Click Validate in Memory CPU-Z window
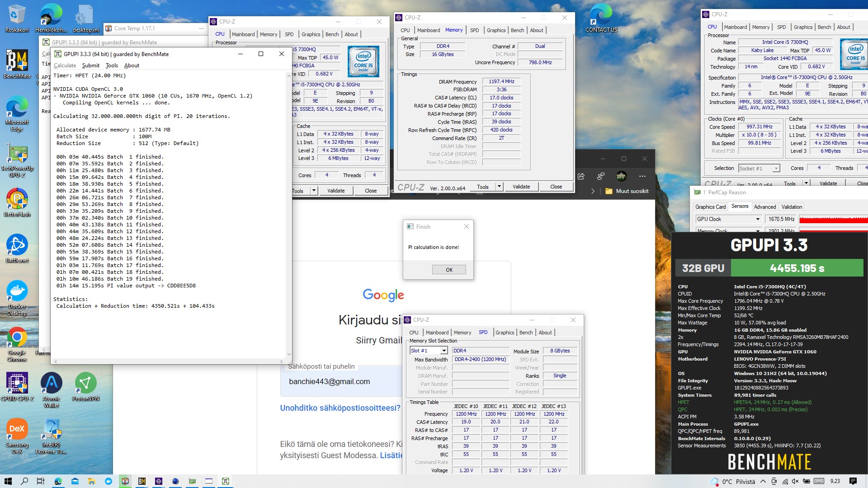The width and height of the screenshot is (868, 488). (x=521, y=187)
